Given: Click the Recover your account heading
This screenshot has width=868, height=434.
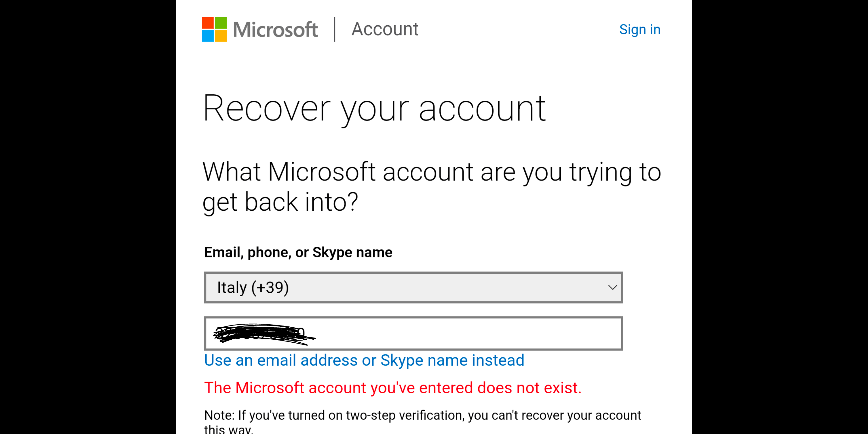Looking at the screenshot, I should [374, 109].
